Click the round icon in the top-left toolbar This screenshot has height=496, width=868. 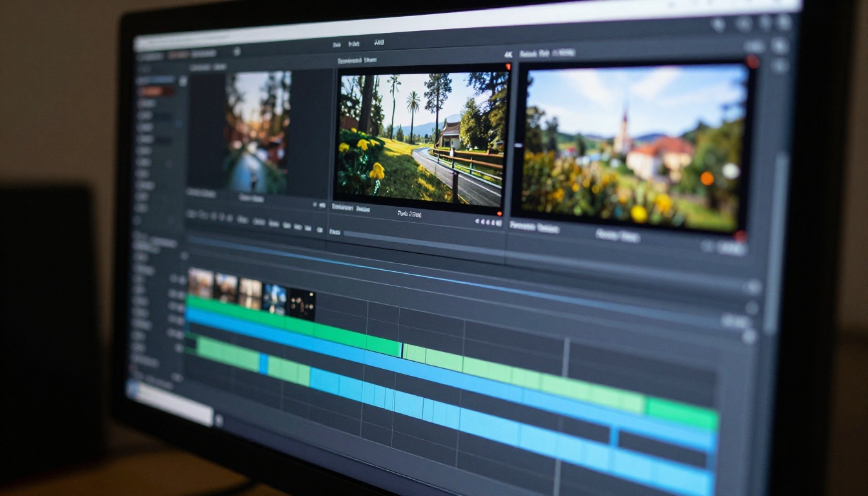click(237, 51)
